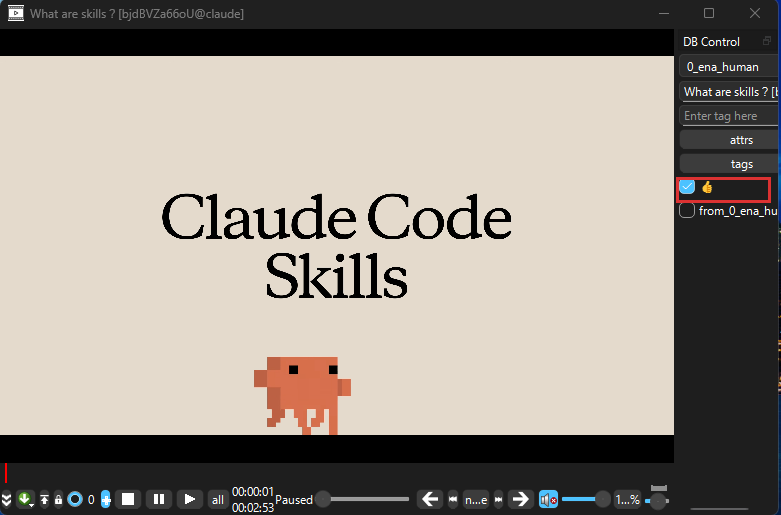Click the 'all' button
The image size is (781, 515).
[217, 499]
